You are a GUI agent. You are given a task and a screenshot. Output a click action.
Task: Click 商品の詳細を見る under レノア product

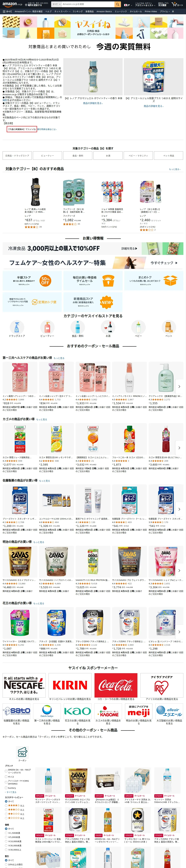click(93, 103)
